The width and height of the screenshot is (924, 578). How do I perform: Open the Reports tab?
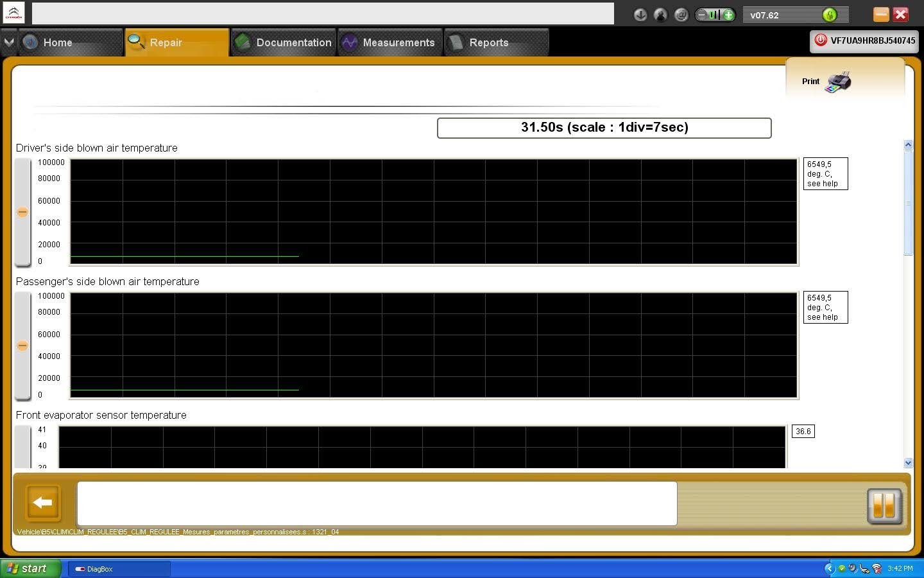[x=497, y=42]
